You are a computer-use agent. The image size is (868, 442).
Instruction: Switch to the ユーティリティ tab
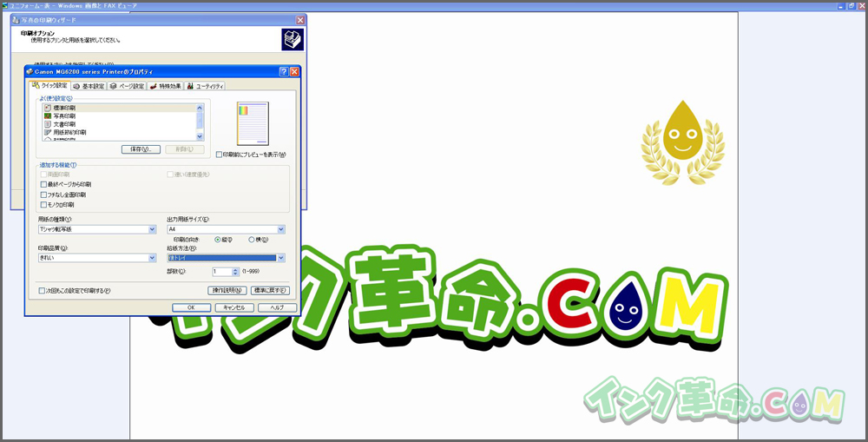tap(206, 86)
